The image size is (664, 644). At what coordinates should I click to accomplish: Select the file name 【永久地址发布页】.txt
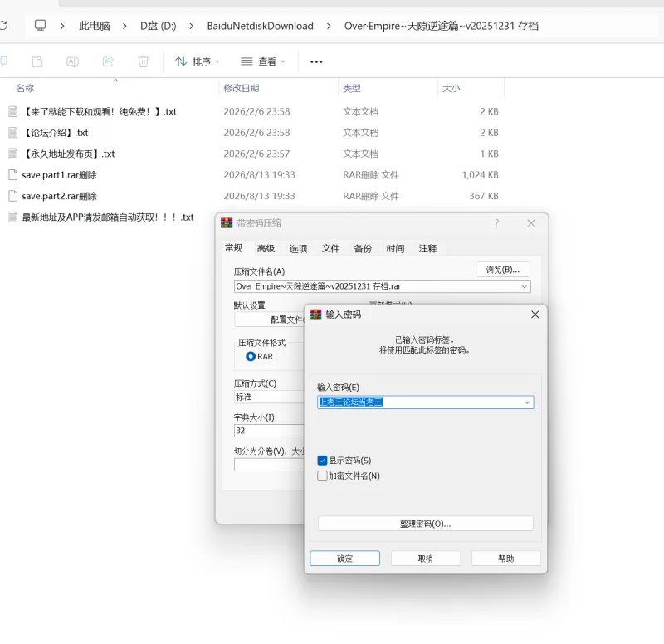click(68, 154)
